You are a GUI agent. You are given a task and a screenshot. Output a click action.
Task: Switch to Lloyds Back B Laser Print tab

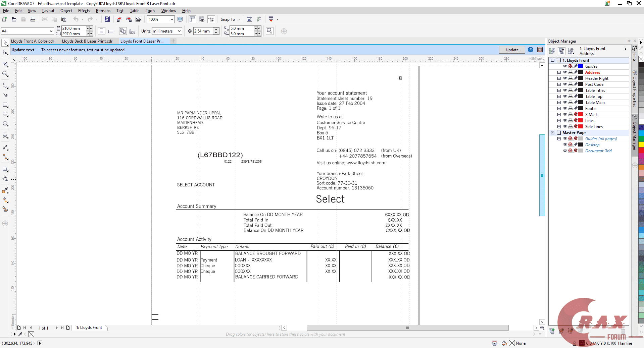pyautogui.click(x=87, y=41)
